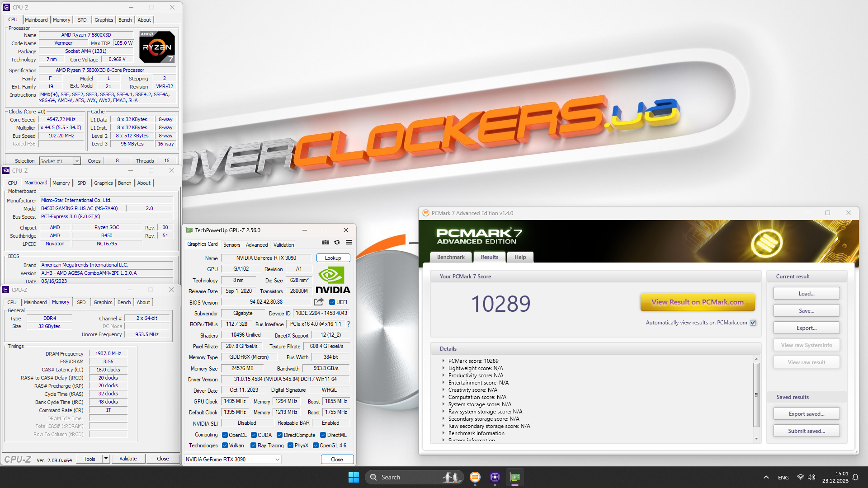Switch to the Sensors tab in GPU-Z

point(231,245)
